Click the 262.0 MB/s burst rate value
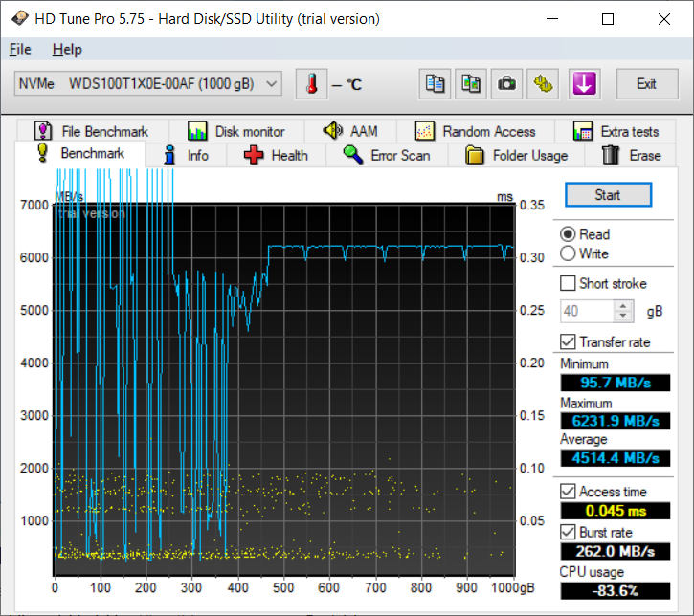 point(616,552)
